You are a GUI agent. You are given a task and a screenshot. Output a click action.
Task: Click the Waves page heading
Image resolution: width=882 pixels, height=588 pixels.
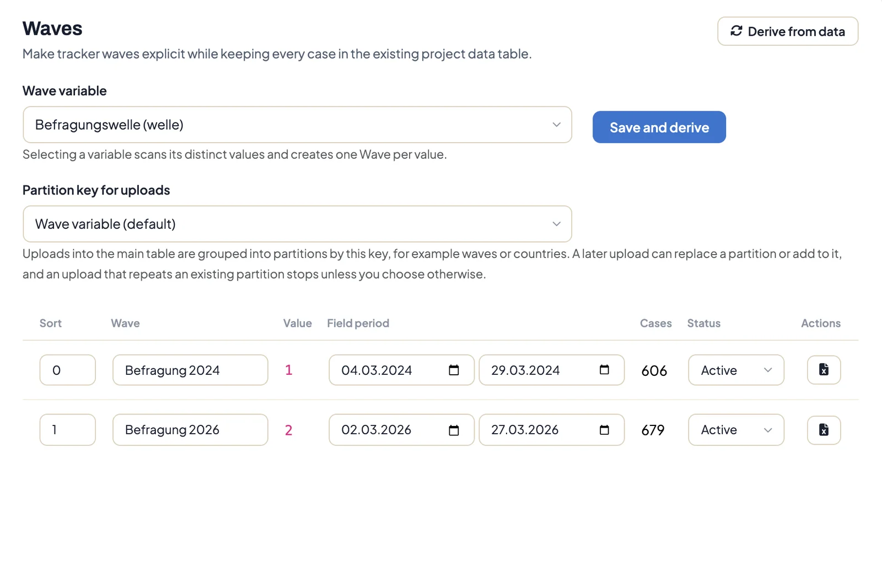pos(52,29)
